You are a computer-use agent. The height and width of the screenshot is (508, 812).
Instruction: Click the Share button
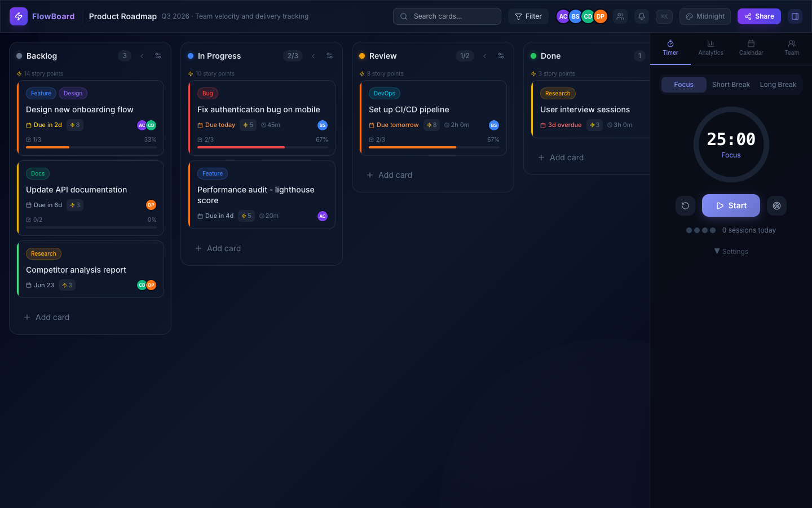pos(759,16)
